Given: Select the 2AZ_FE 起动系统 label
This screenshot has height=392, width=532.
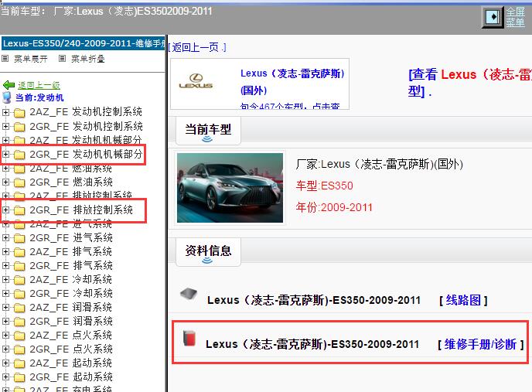Looking at the screenshot, I should [x=71, y=363].
